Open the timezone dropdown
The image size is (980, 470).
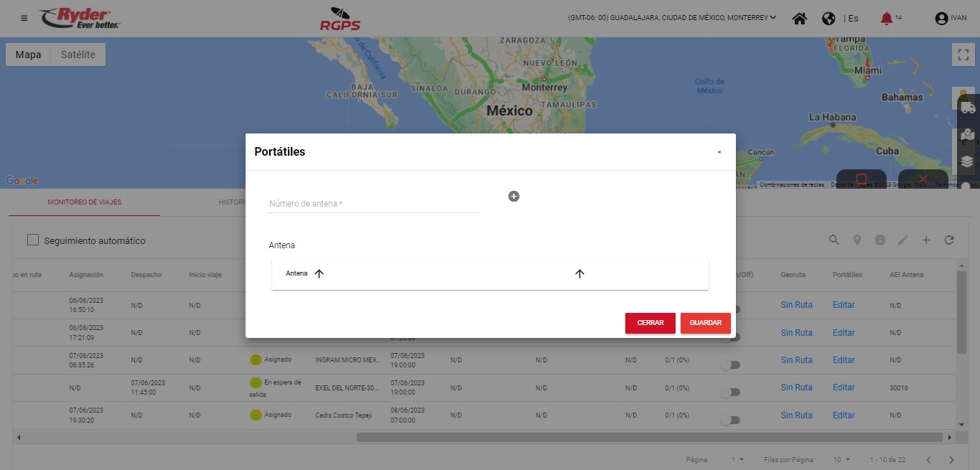[672, 18]
